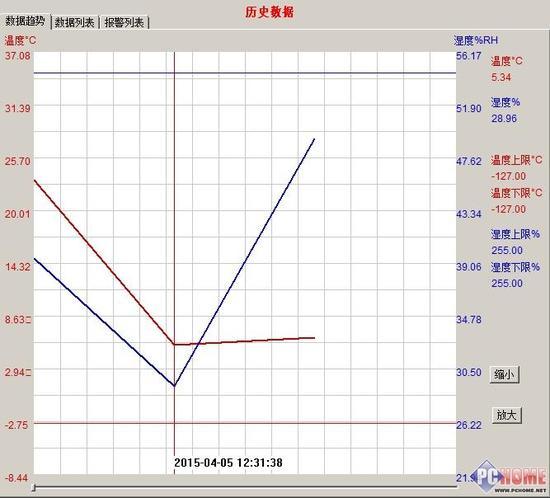Click the left axis value -2.75
Viewport: 550px width, 498px height.
(16, 425)
